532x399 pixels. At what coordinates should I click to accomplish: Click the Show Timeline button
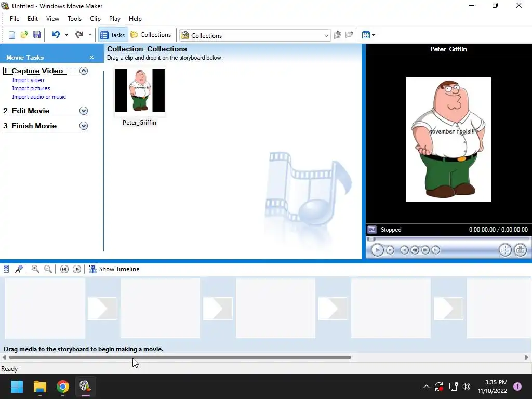click(x=114, y=269)
